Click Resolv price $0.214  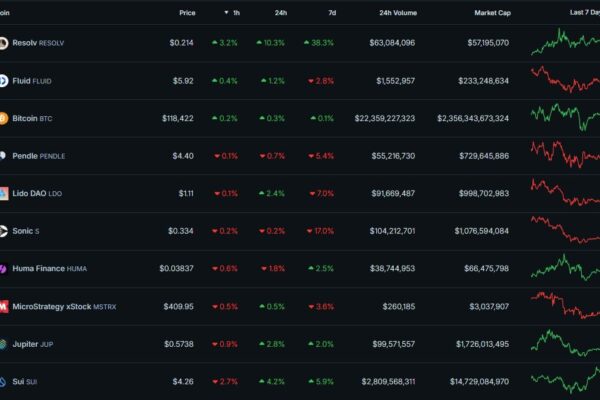(x=181, y=43)
